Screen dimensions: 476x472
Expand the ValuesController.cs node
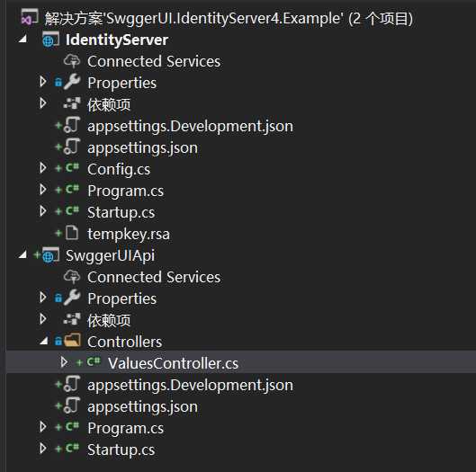[x=64, y=361]
